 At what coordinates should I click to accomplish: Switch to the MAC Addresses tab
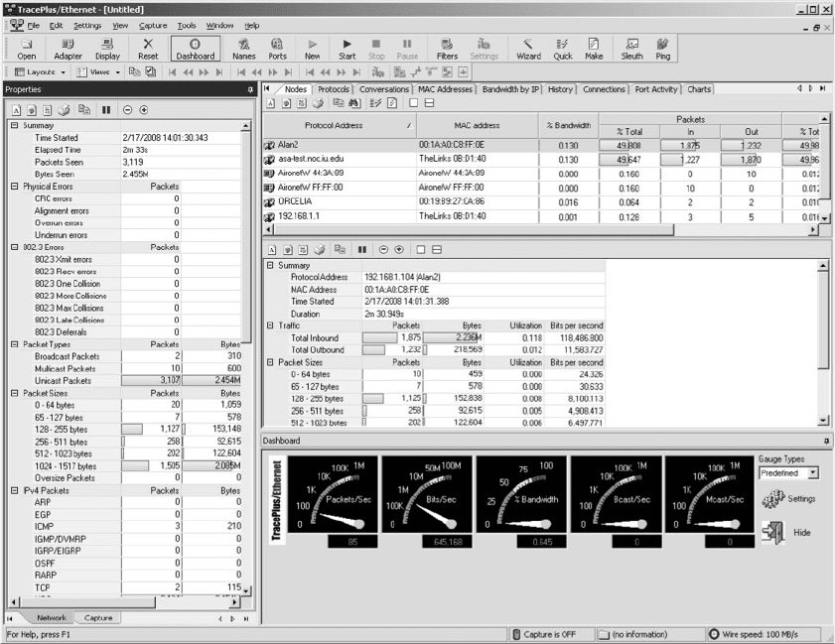tap(445, 89)
